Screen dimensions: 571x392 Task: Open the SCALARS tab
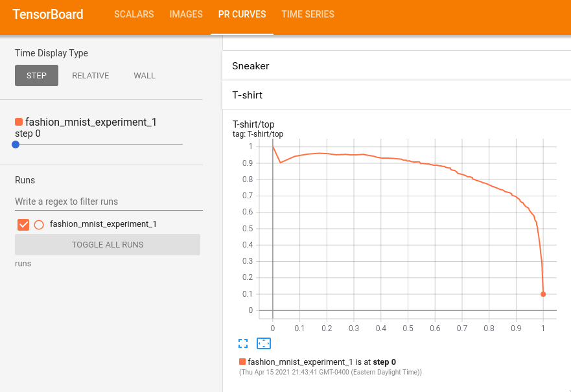coord(134,14)
